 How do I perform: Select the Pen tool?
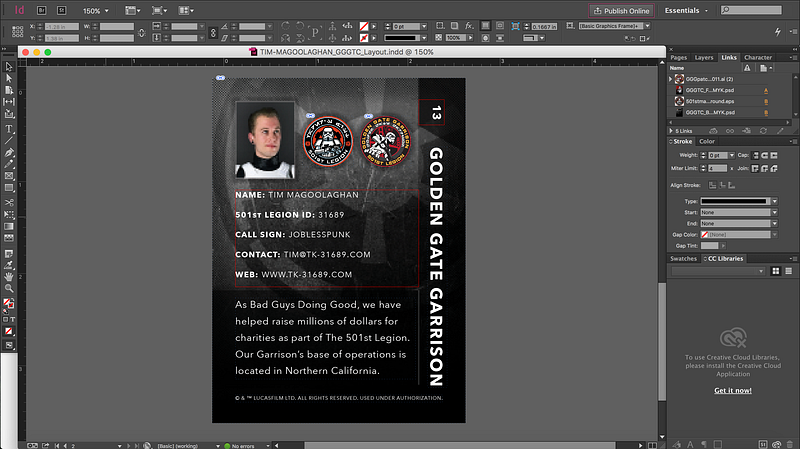click(x=9, y=153)
